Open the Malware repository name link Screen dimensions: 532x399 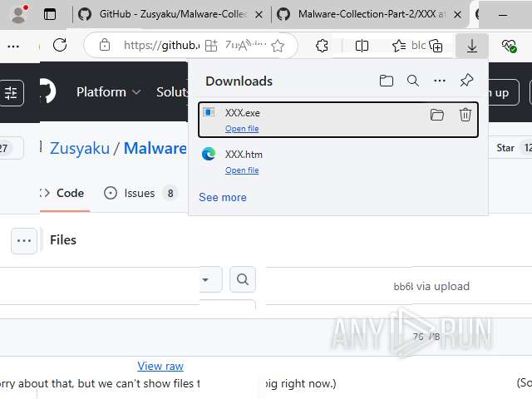(x=155, y=148)
